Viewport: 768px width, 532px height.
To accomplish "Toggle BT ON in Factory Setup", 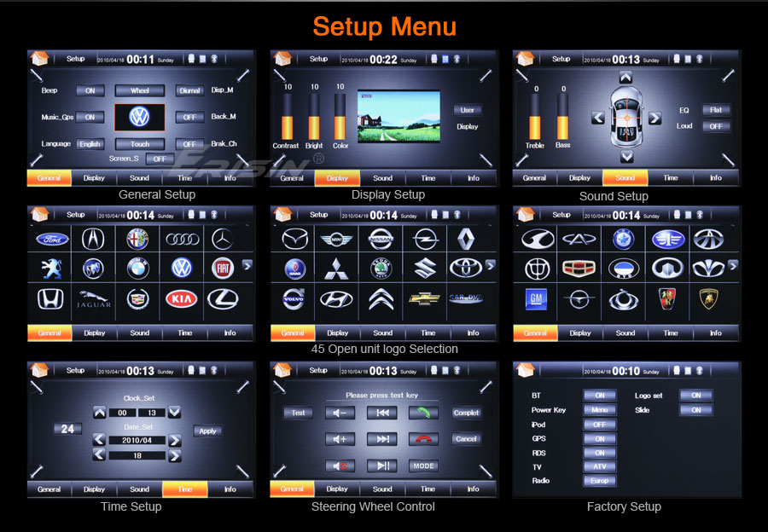I will coord(600,396).
